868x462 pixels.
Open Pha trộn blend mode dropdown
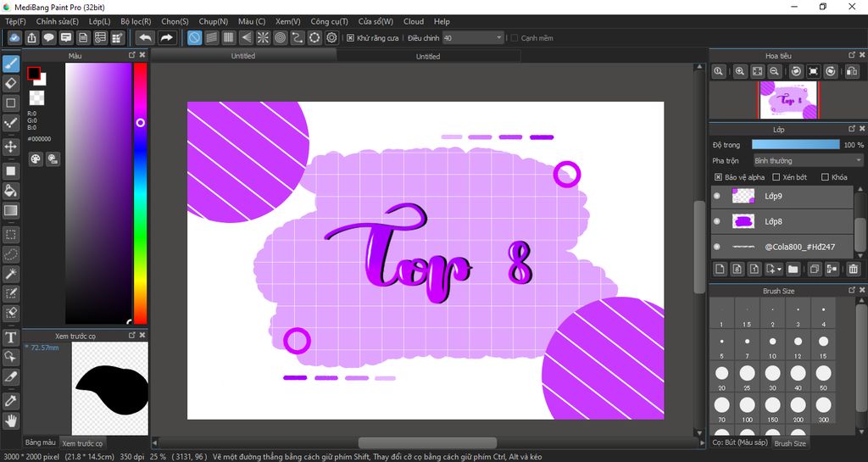coord(808,161)
